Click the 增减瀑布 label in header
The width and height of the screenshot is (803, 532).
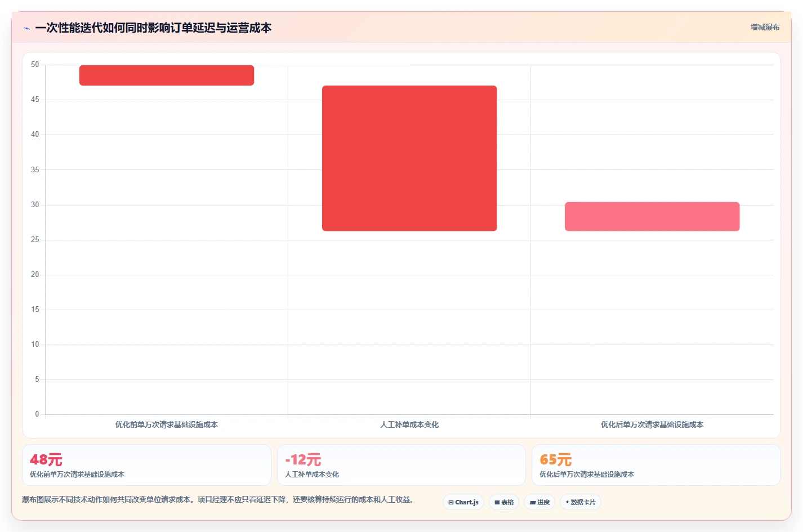pos(765,27)
